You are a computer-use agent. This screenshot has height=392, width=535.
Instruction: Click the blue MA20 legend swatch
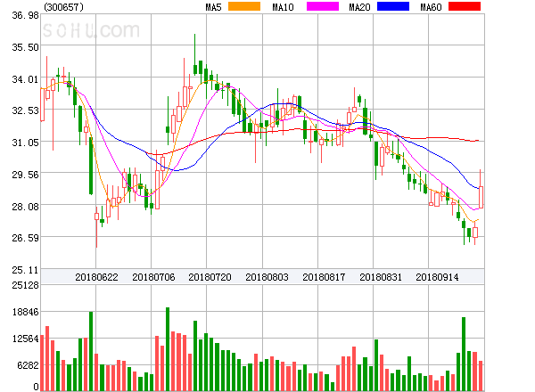click(x=393, y=6)
